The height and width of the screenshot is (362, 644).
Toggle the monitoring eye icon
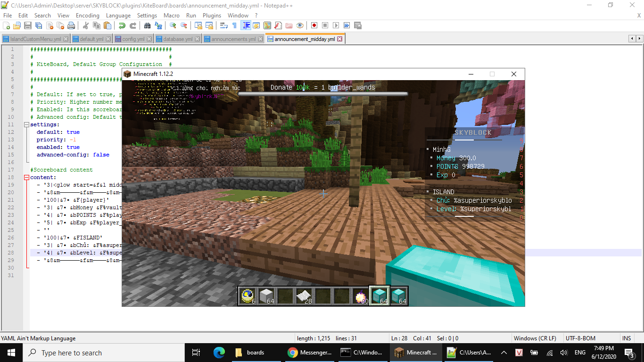click(300, 25)
